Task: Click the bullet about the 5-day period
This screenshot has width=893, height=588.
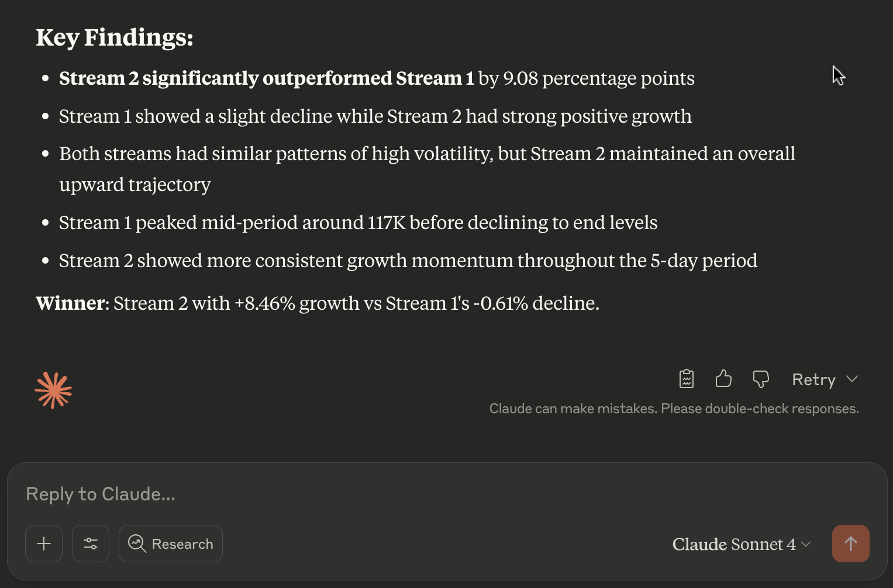Action: (408, 261)
